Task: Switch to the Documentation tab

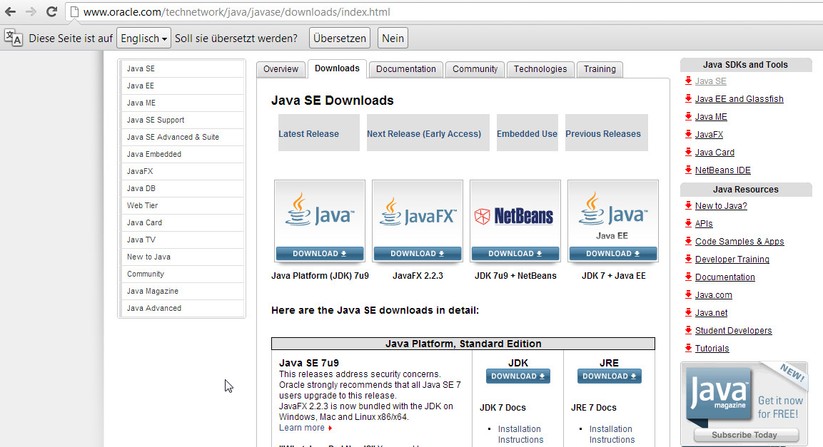Action: (x=406, y=69)
